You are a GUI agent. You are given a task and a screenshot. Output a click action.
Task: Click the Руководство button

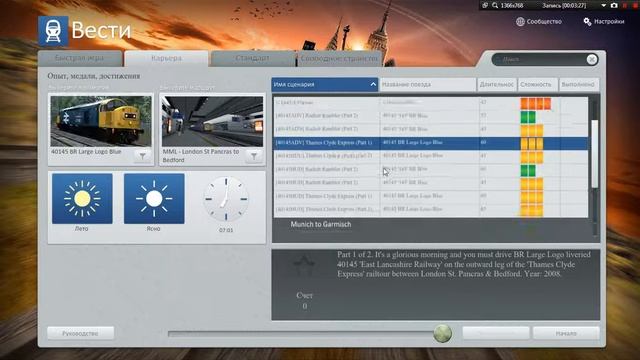80,333
